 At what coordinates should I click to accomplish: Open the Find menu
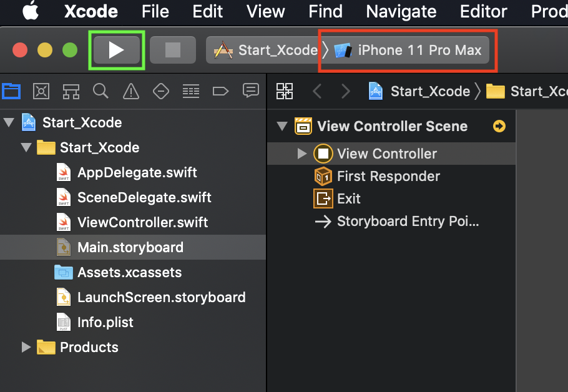(325, 11)
